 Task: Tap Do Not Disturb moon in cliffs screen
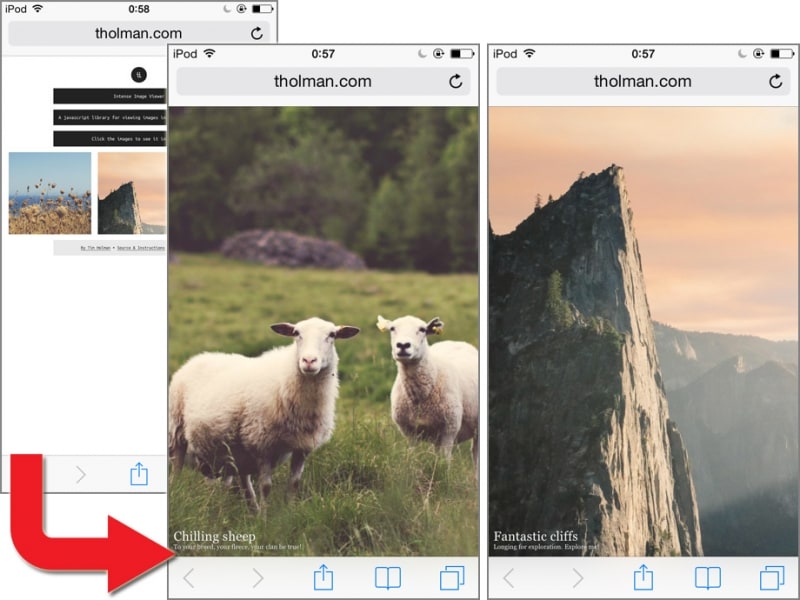(x=742, y=53)
